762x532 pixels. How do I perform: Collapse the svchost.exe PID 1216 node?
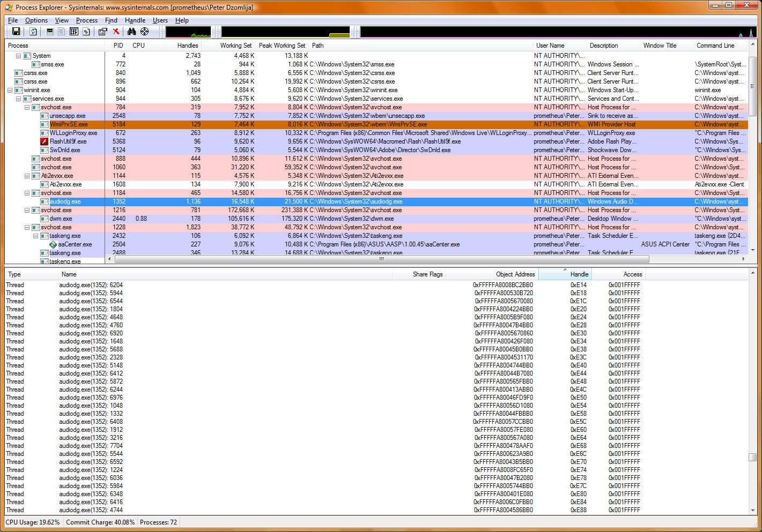[27, 210]
